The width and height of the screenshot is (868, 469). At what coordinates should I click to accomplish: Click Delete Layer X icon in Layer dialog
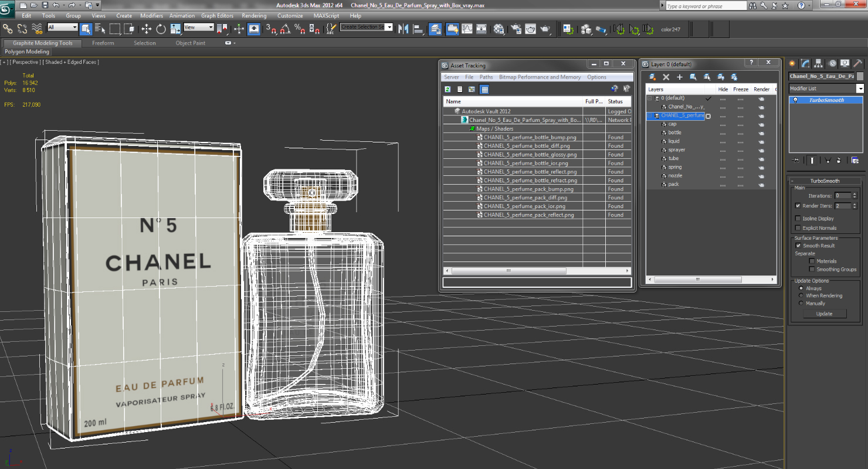[x=666, y=77]
